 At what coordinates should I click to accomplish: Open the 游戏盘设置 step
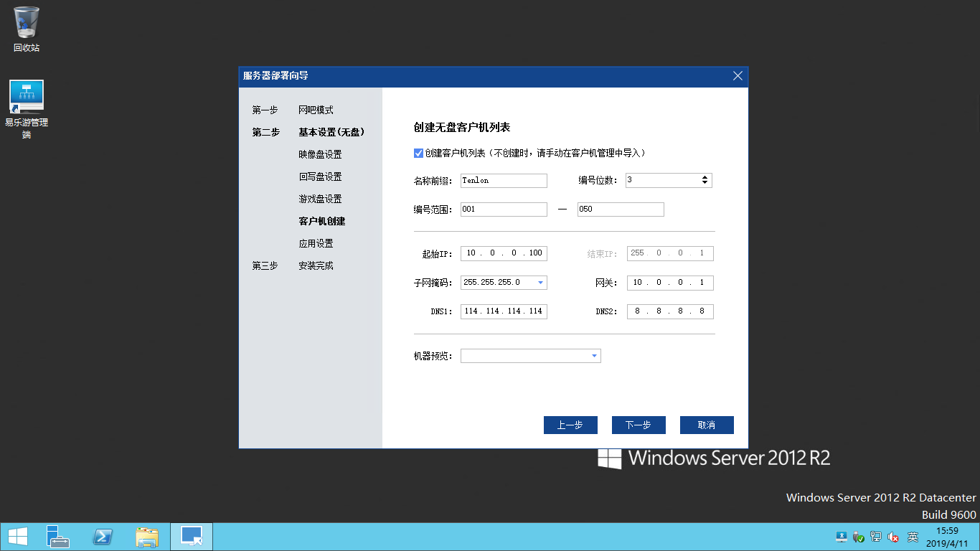(x=320, y=199)
